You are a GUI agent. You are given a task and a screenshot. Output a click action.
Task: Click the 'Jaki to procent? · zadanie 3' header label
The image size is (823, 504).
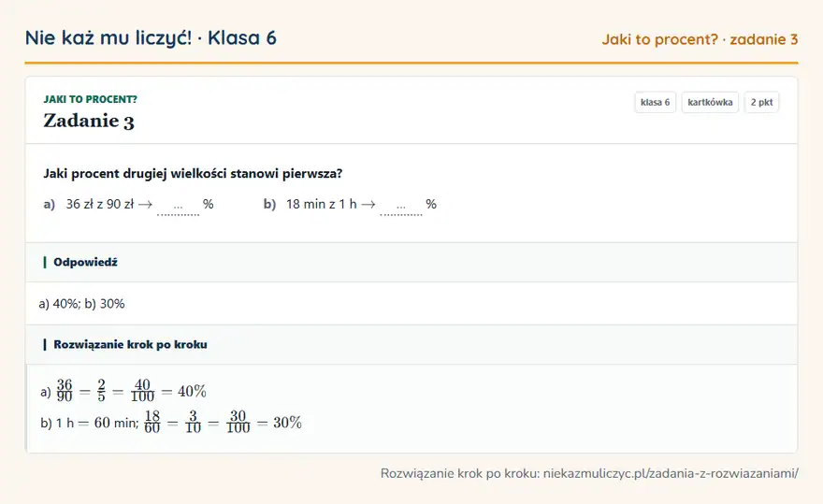click(700, 39)
